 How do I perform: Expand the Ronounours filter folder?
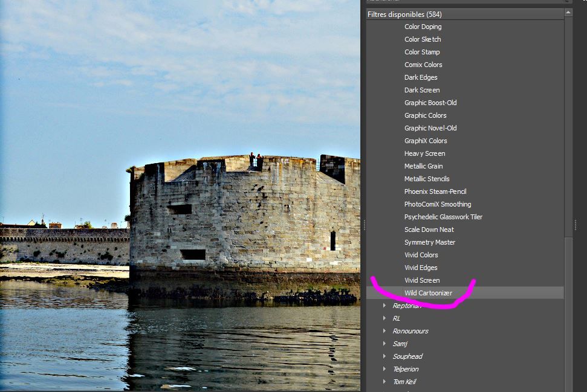point(384,331)
